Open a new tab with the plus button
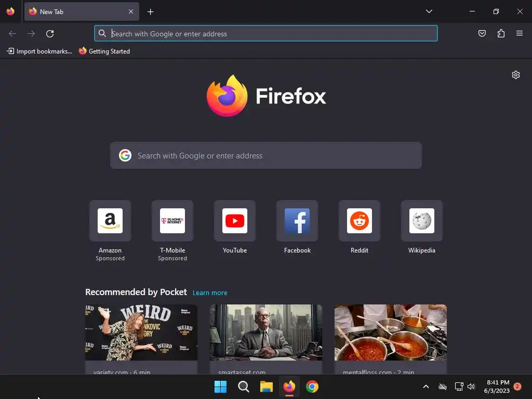Image resolution: width=532 pixels, height=399 pixels. pyautogui.click(x=150, y=12)
